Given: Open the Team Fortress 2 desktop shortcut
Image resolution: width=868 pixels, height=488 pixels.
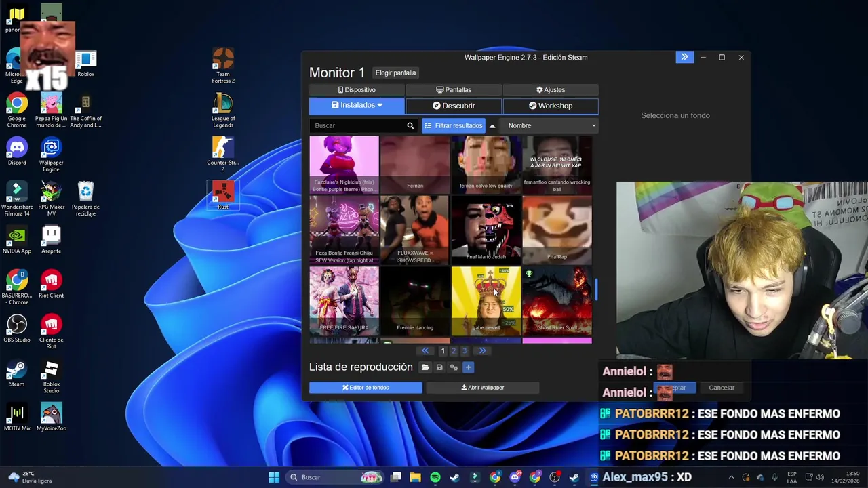Looking at the screenshot, I should 223,65.
